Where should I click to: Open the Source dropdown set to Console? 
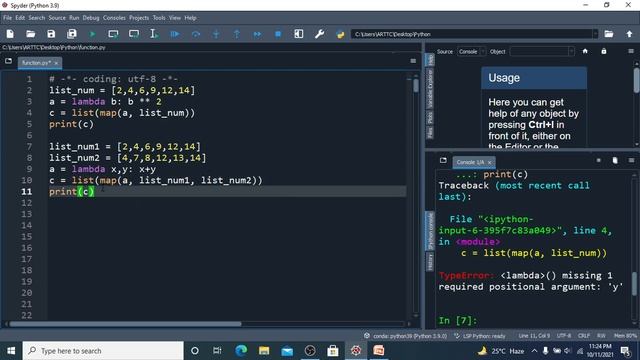pos(471,51)
